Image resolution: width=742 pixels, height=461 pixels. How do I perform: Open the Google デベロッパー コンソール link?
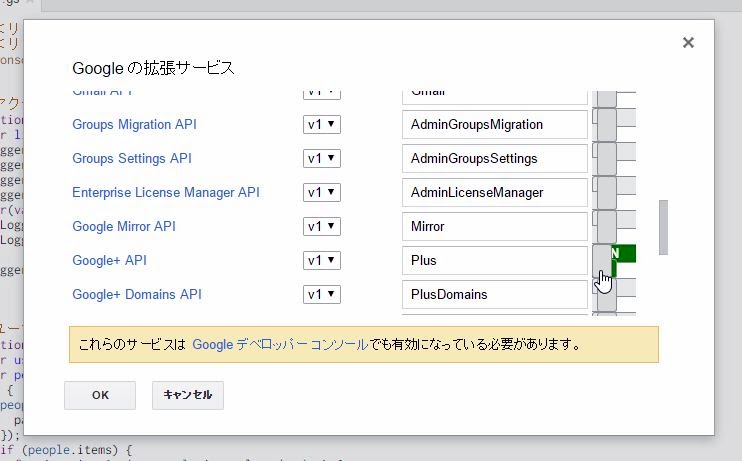click(x=279, y=344)
